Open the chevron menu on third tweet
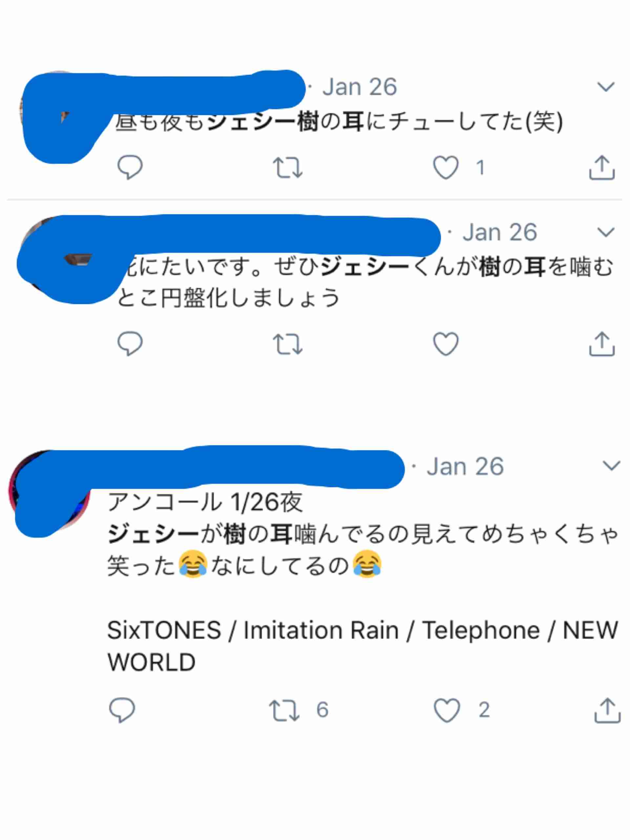The height and width of the screenshot is (840, 630). [x=611, y=466]
